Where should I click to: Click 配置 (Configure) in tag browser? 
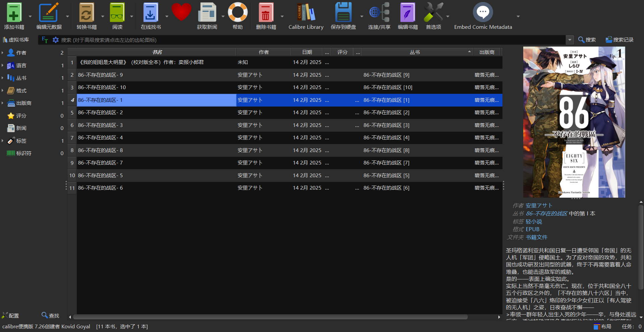tap(10, 316)
